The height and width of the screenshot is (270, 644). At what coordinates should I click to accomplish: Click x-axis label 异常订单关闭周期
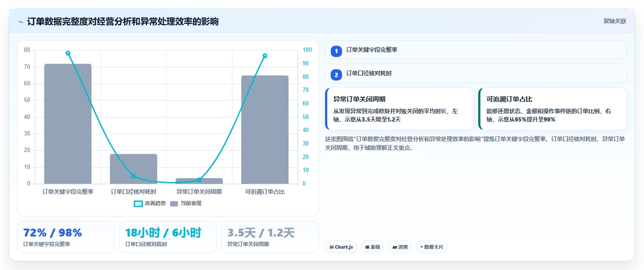tap(199, 192)
